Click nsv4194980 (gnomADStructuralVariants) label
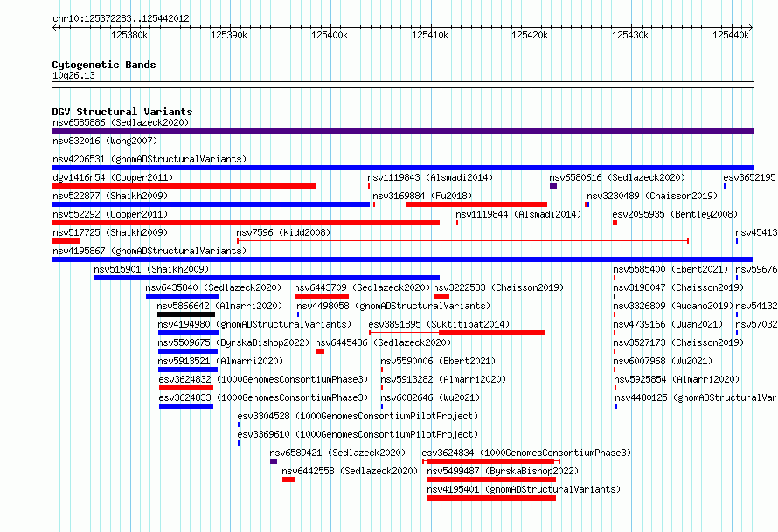 point(254,324)
